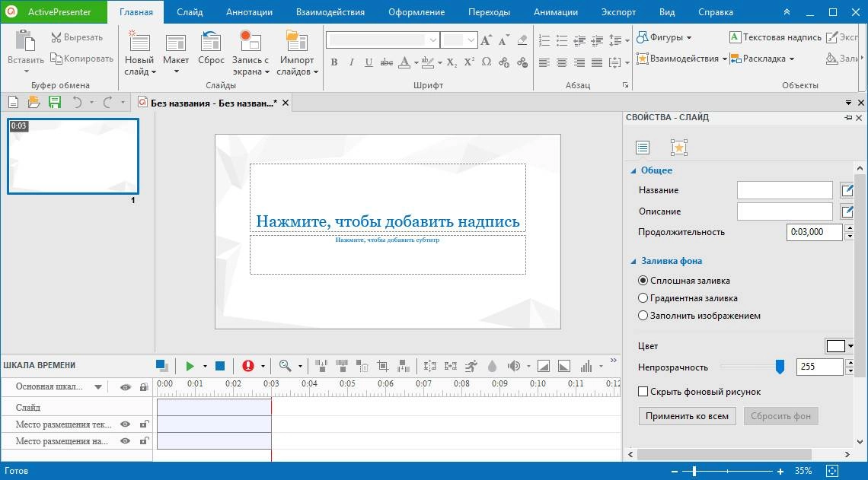Viewport: 868px width, 480px height.
Task: Apply strikethrough formatting
Action: 386,62
